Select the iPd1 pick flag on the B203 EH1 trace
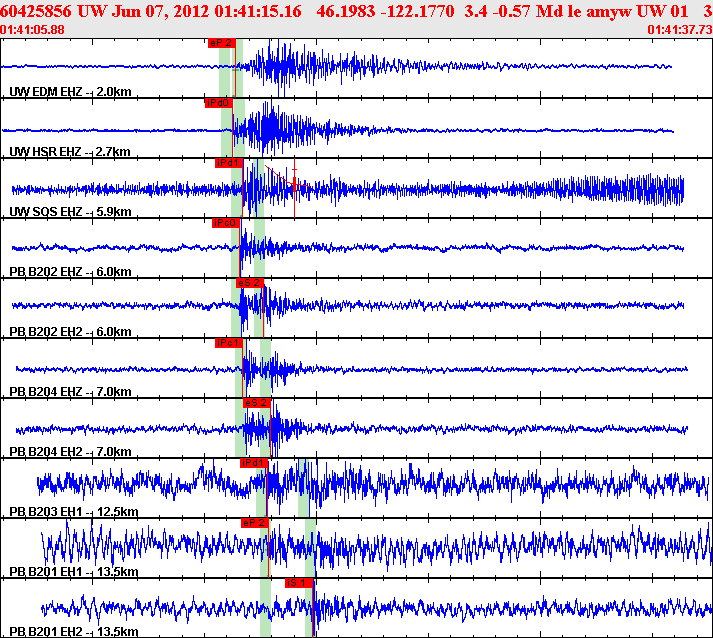The height and width of the screenshot is (638, 713). click(x=254, y=463)
